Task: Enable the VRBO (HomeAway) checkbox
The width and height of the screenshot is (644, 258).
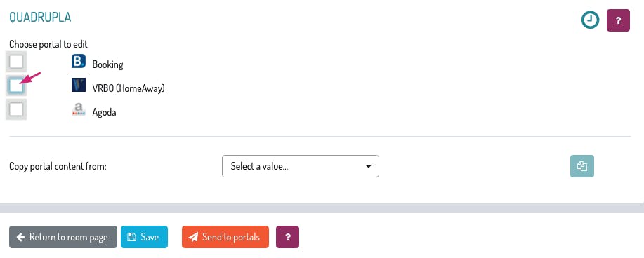Action: (x=16, y=86)
